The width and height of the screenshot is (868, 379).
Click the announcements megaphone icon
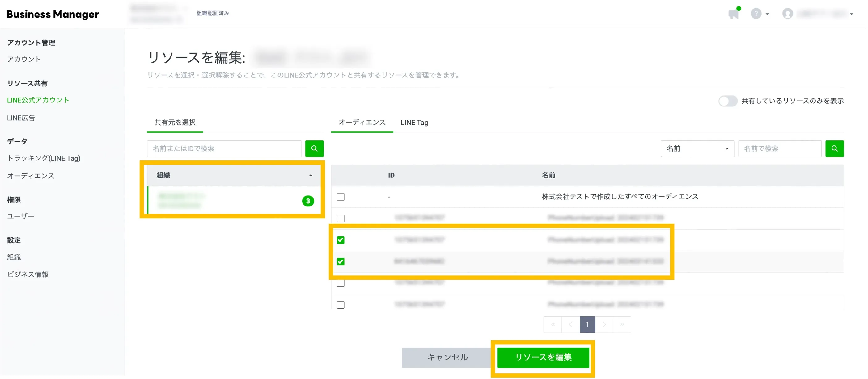[733, 14]
